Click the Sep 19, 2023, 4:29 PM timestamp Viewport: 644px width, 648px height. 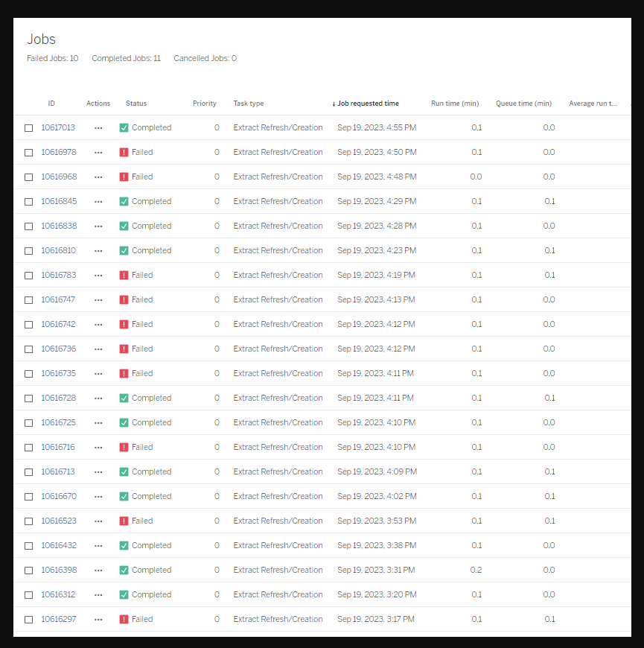point(377,202)
